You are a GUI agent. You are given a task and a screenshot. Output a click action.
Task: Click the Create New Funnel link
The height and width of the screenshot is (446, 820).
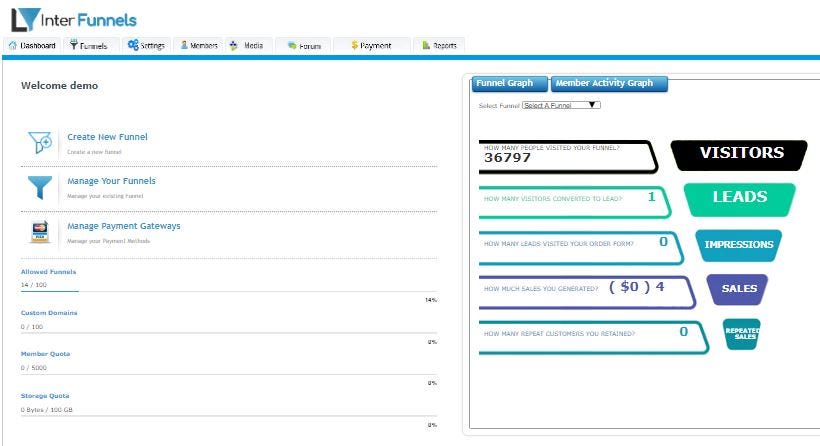pyautogui.click(x=107, y=137)
